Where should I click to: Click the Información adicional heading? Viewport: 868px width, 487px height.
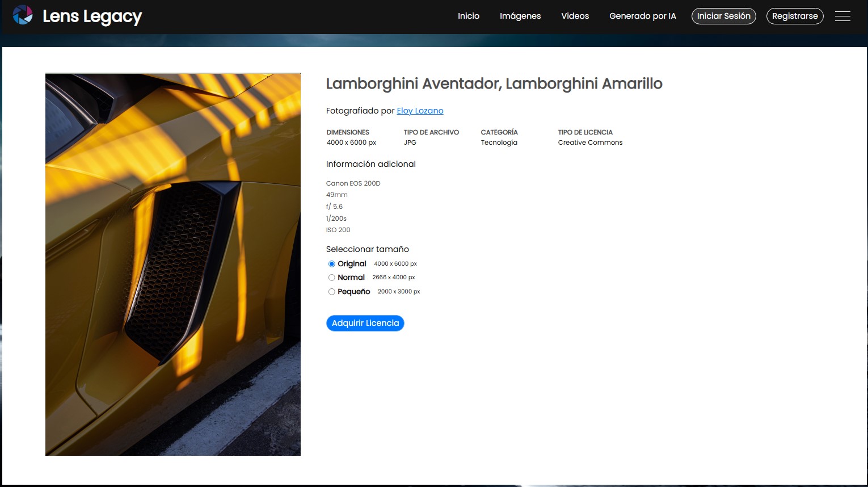coord(370,164)
